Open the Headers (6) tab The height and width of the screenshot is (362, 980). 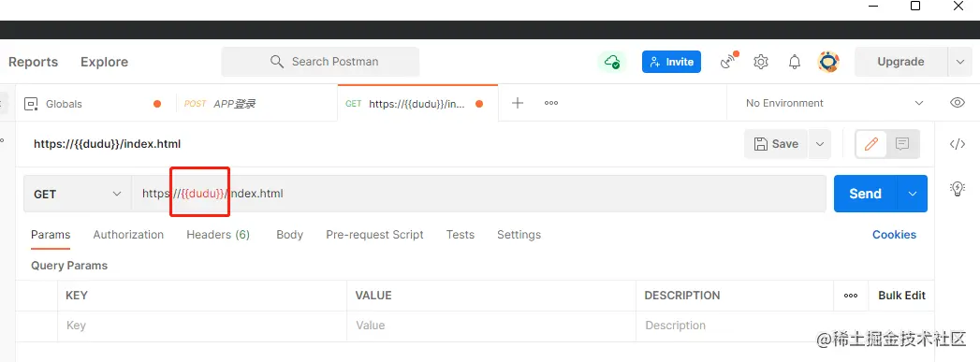click(218, 235)
